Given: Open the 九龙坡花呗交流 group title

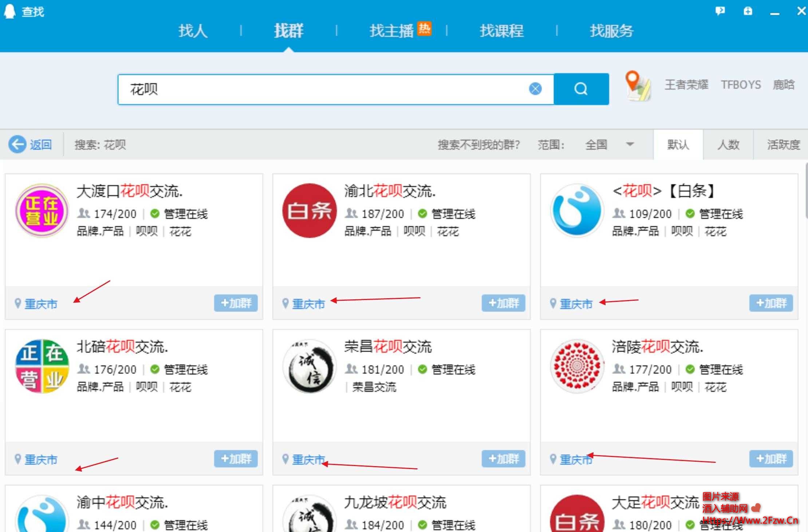Looking at the screenshot, I should pos(395,503).
